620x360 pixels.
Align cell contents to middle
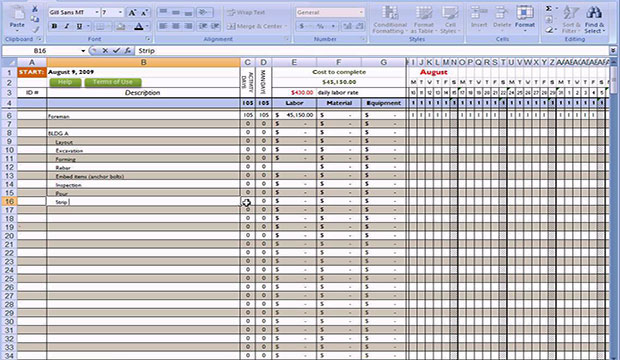176,13
